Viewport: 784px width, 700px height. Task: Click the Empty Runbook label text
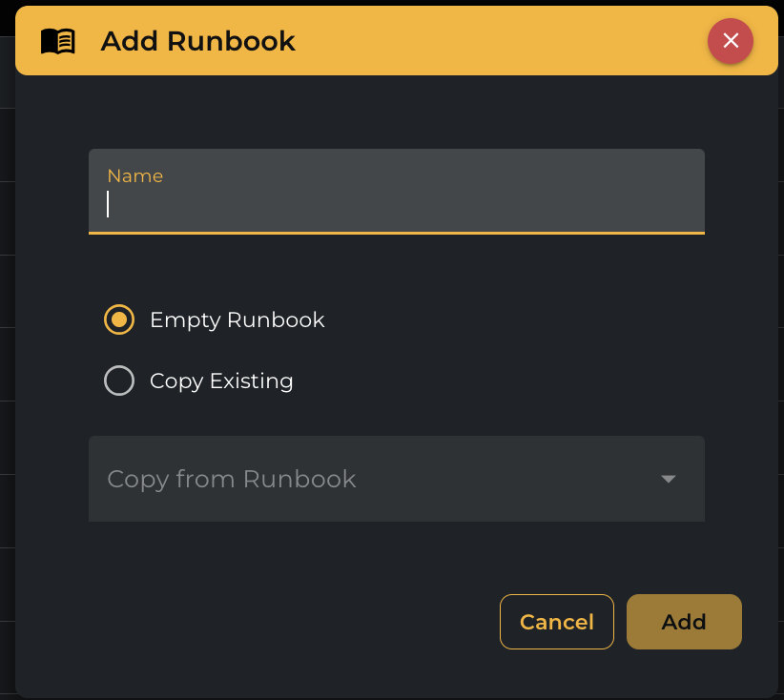pyautogui.click(x=237, y=319)
